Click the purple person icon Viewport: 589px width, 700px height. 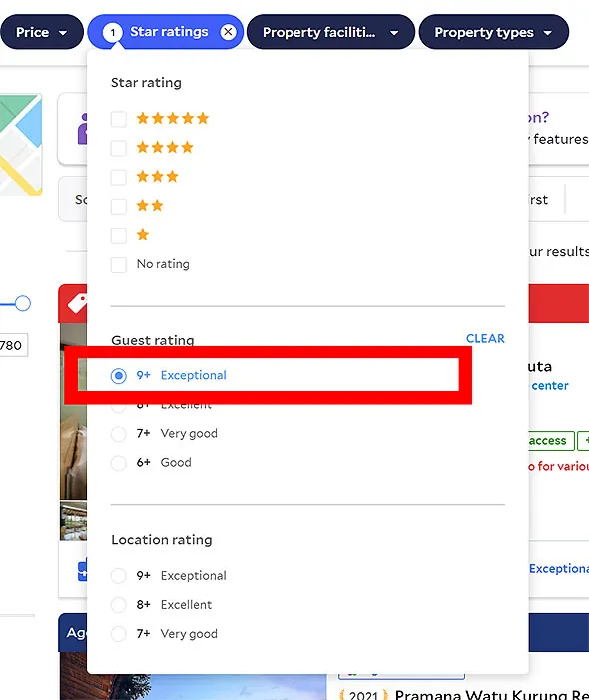coord(83,129)
